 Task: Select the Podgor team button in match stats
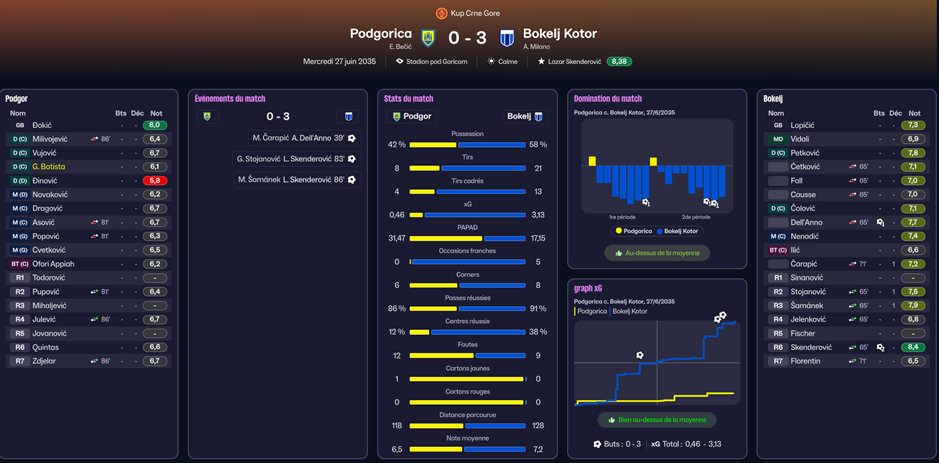click(x=413, y=116)
